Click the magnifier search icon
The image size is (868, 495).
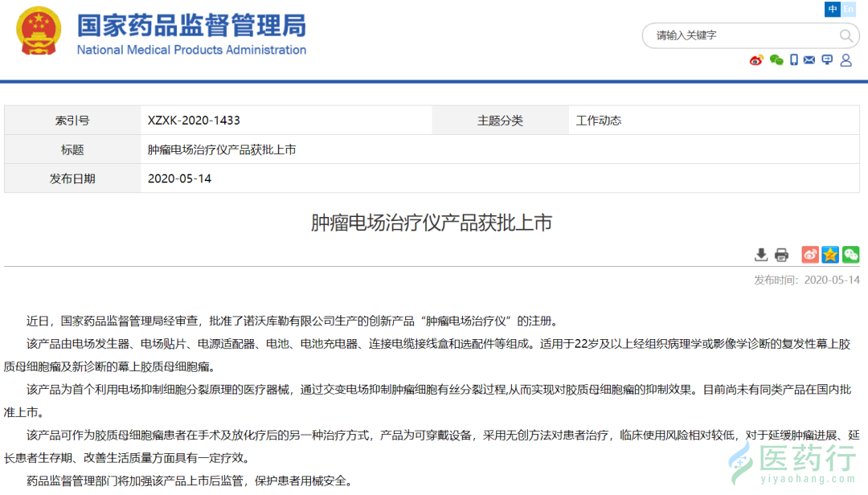click(x=845, y=36)
